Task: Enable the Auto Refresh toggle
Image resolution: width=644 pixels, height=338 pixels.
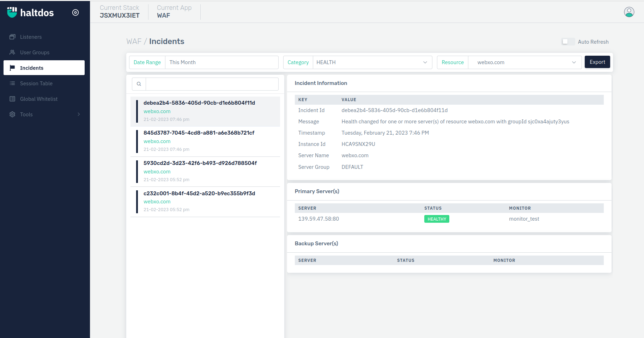Action: tap(568, 42)
